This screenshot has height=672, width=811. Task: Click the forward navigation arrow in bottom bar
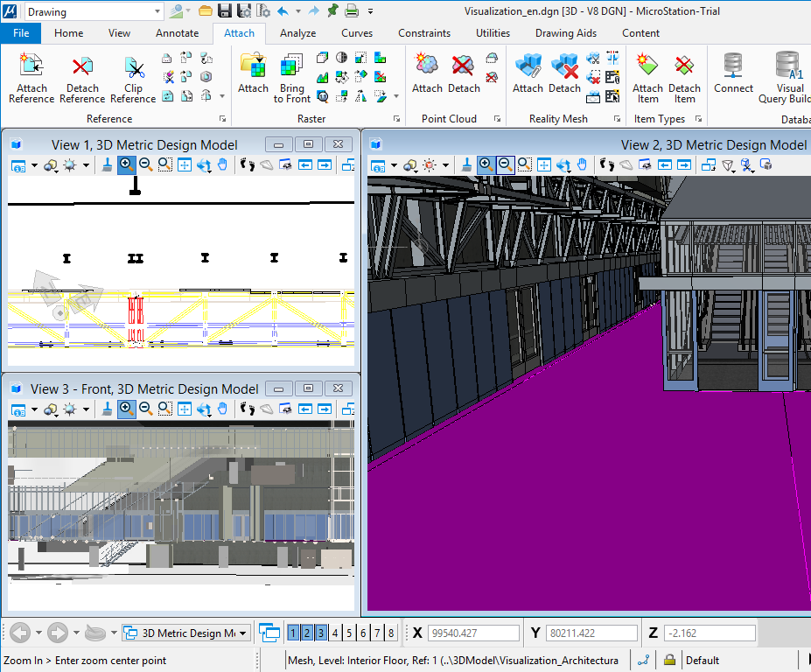click(x=58, y=633)
